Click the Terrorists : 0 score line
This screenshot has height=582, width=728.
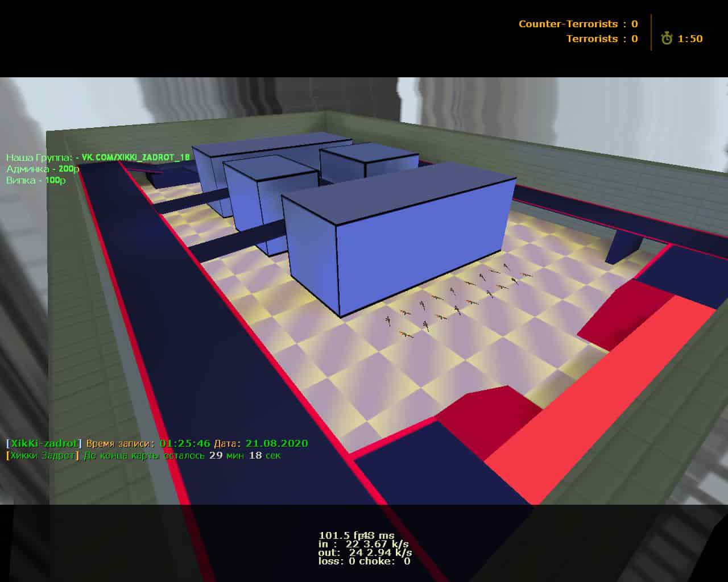(x=602, y=39)
